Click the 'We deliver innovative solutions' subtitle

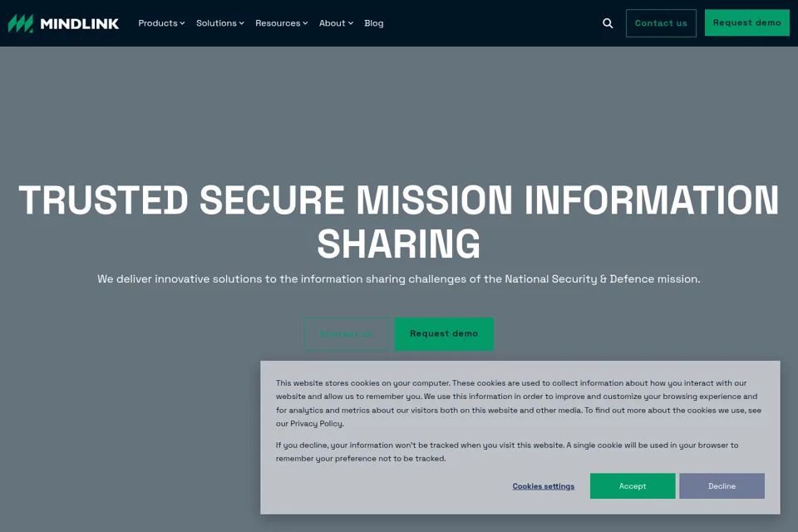[x=399, y=279]
